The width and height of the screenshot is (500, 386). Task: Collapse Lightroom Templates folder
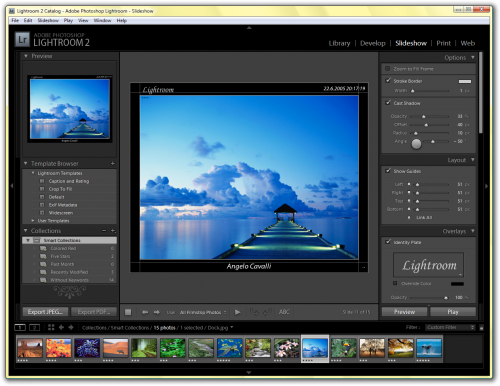click(x=33, y=173)
